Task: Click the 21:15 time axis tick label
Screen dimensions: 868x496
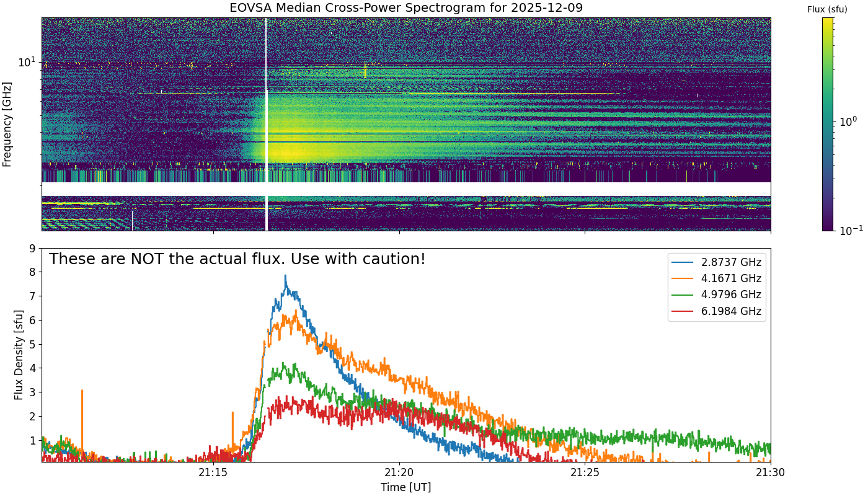Action: [x=213, y=473]
